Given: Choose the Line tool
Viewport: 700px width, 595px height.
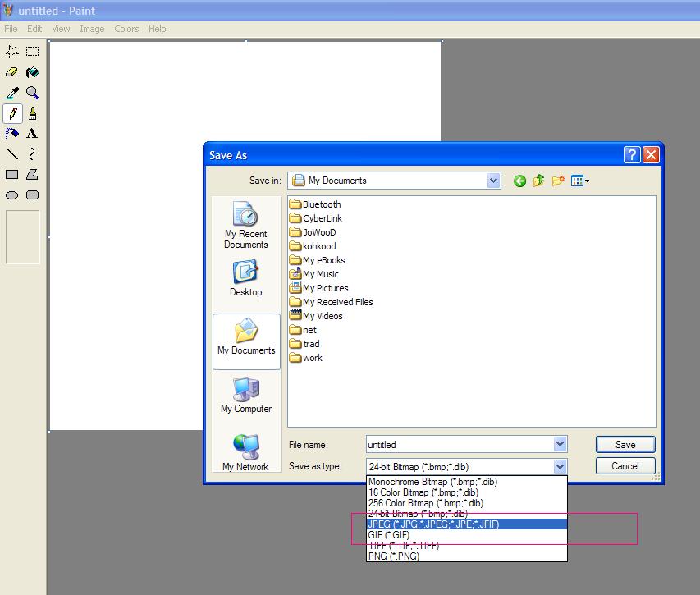Looking at the screenshot, I should [x=12, y=154].
